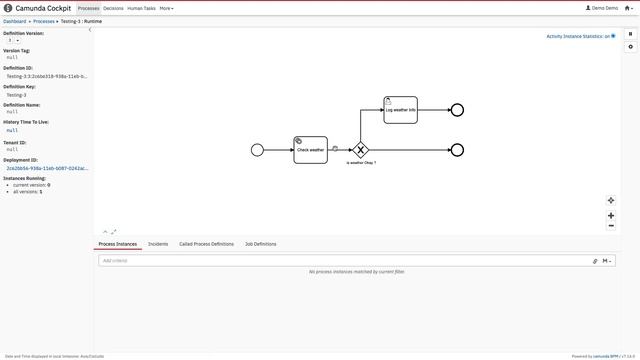This screenshot has height=360, width=640.
Task: Collapse the diagram panel with the up chevron
Action: pyautogui.click(x=105, y=232)
